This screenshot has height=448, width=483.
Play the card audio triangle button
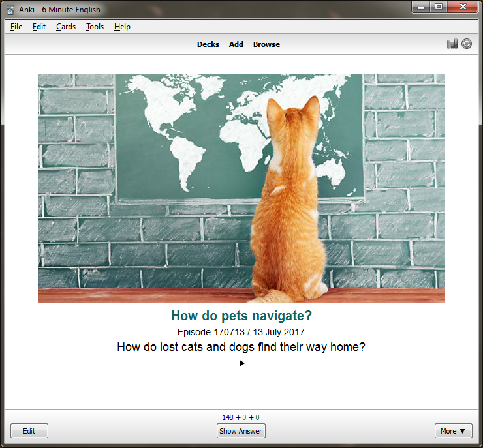pyautogui.click(x=241, y=363)
